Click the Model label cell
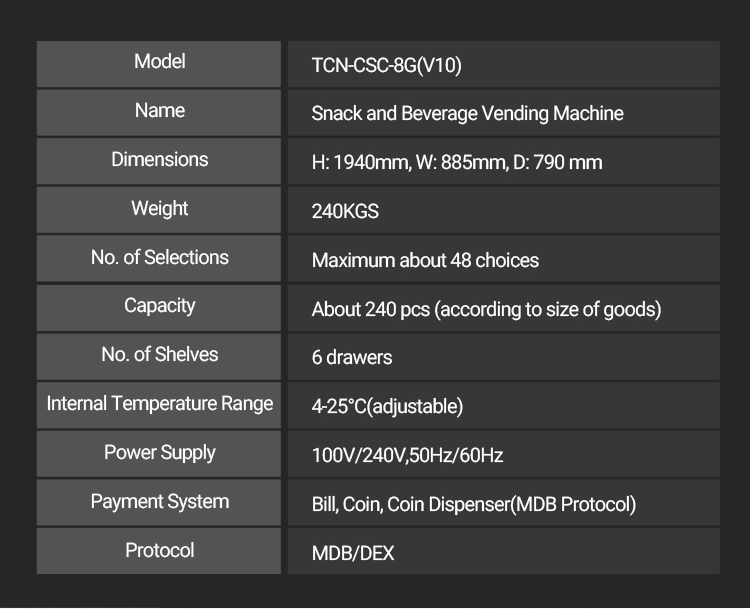Screen dimensions: 750x609 coord(160,62)
